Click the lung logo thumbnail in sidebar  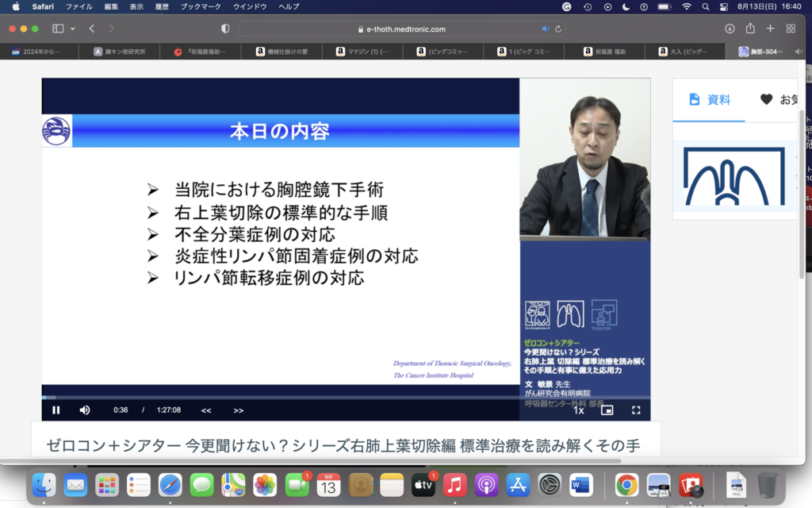tap(733, 177)
